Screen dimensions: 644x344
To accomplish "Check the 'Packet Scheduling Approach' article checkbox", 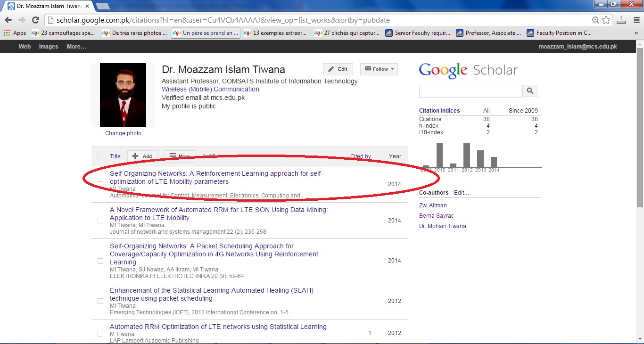I will click(x=100, y=261).
